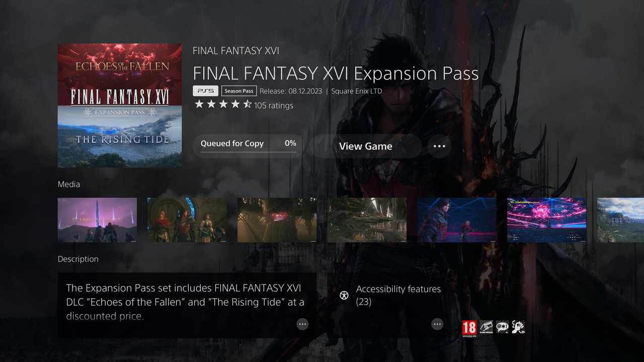Click the PS5 platform badge
The height and width of the screenshot is (362, 644).
click(x=205, y=91)
